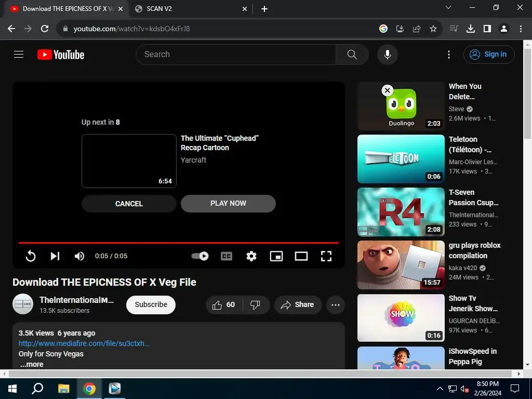This screenshot has width=532, height=399.
Task: Toggle Chrome side panel
Action: click(487, 29)
